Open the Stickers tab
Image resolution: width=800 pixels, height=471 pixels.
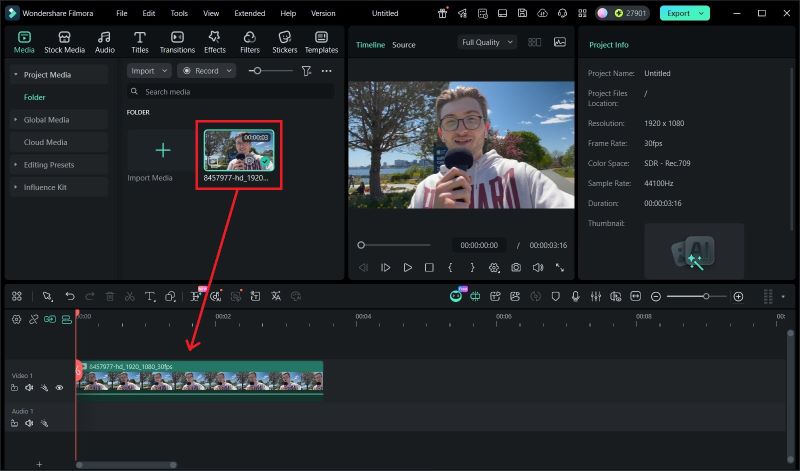pyautogui.click(x=285, y=42)
